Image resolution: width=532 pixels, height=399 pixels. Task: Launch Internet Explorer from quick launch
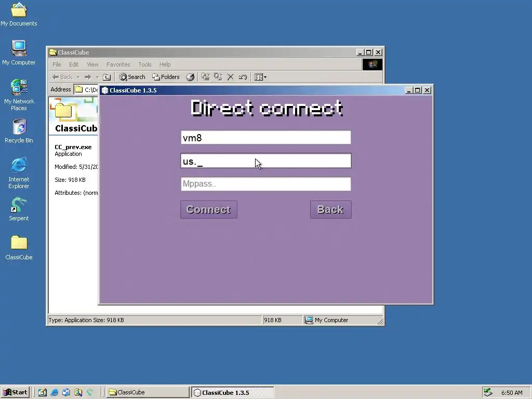tap(54, 392)
